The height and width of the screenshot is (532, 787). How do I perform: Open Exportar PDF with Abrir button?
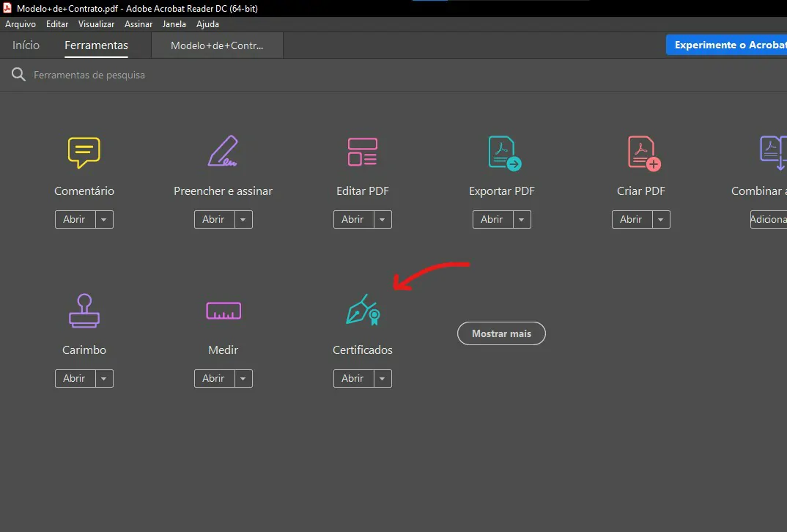coord(493,219)
